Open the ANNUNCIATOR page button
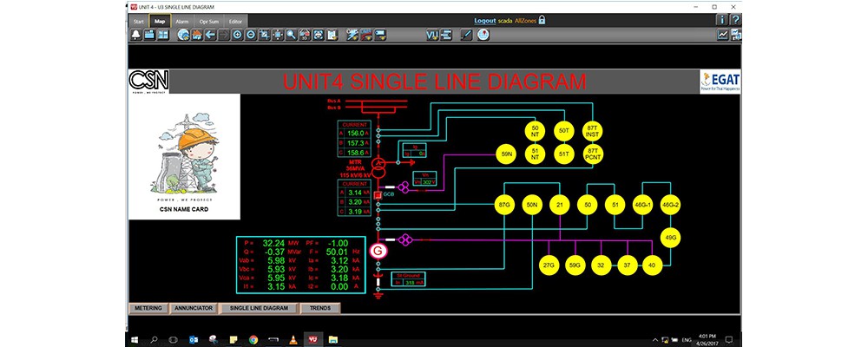This screenshot has height=347, width=868. click(x=193, y=308)
